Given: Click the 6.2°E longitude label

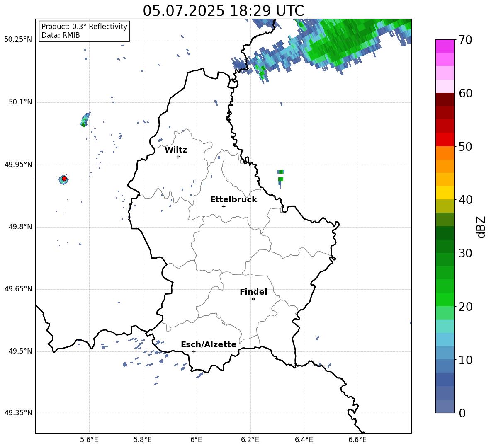Looking at the screenshot, I should pyautogui.click(x=250, y=440).
